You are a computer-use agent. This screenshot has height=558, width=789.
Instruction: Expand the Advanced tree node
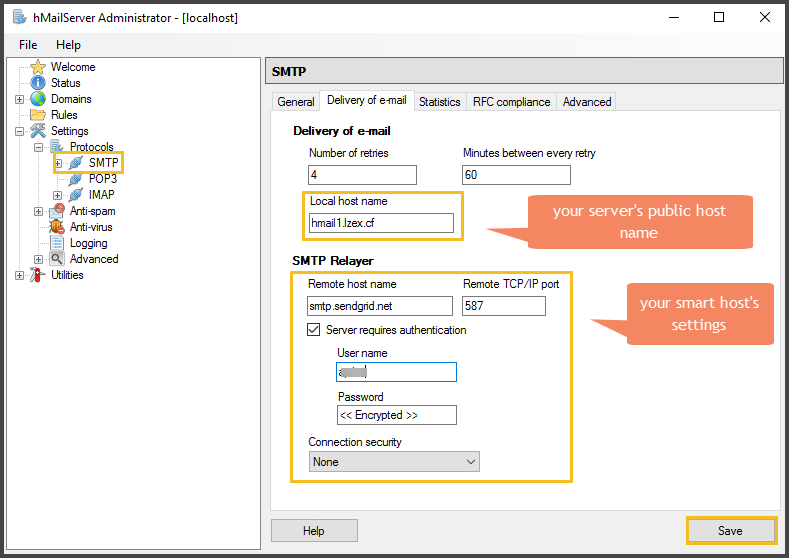38,260
